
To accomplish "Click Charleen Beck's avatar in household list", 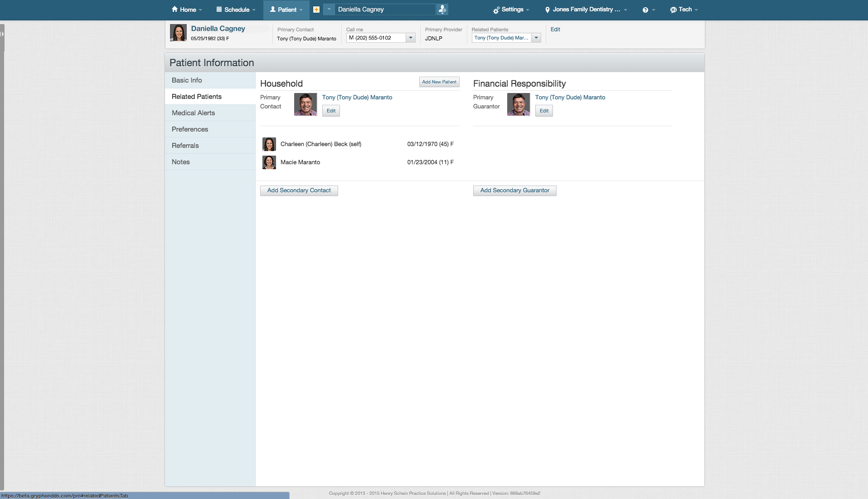I will coord(269,144).
